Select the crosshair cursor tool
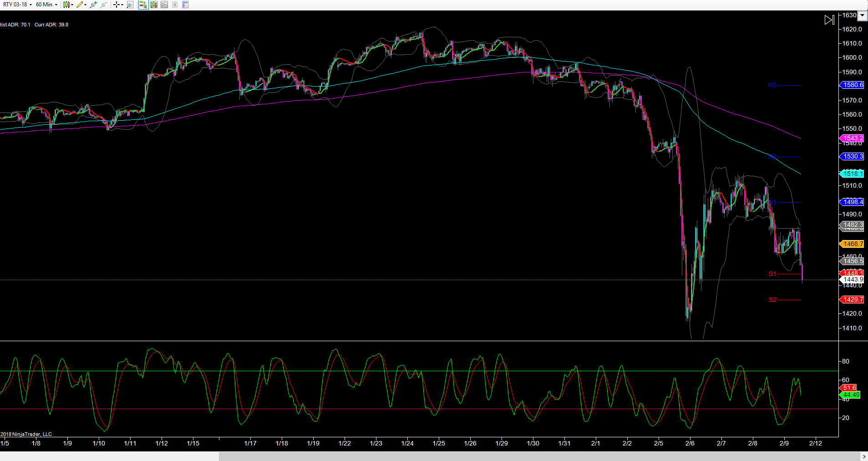 click(x=117, y=5)
